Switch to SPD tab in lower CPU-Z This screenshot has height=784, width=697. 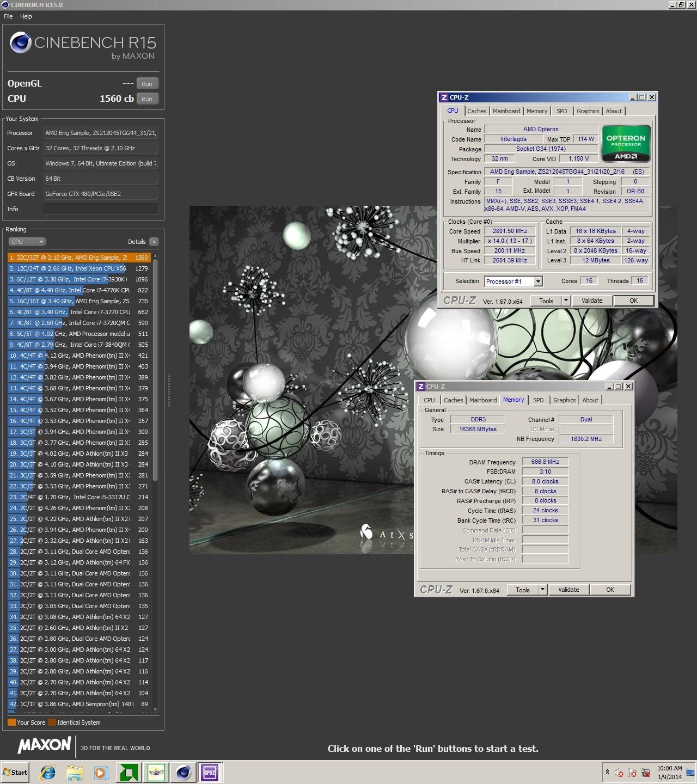click(539, 400)
